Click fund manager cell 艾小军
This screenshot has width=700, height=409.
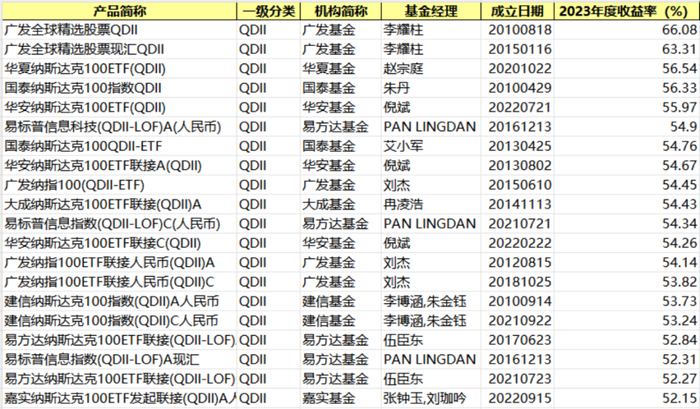431,146
